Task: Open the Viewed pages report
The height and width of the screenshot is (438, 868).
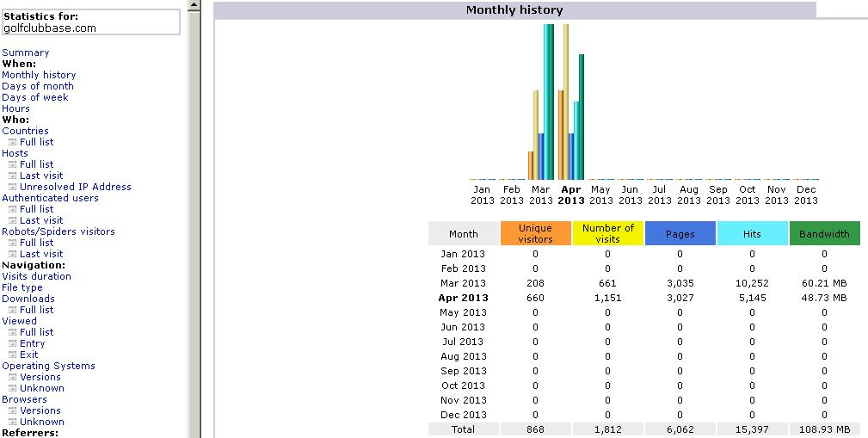Action: [x=20, y=321]
